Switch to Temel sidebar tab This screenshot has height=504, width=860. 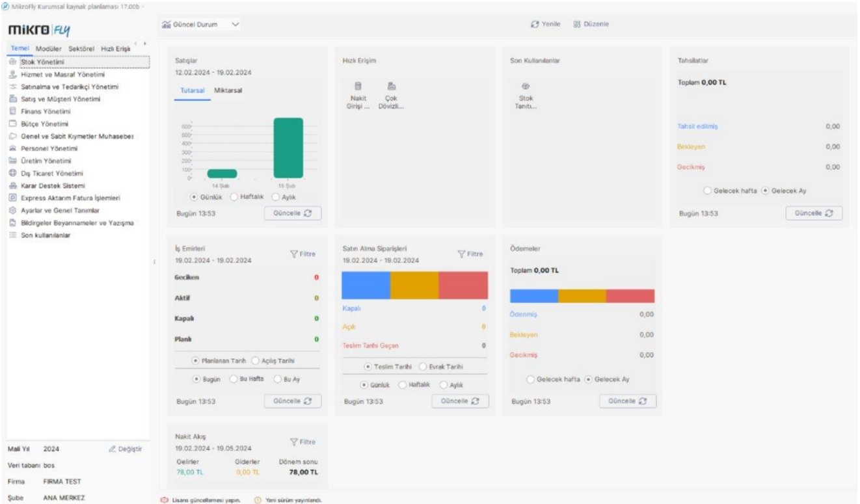(20, 49)
